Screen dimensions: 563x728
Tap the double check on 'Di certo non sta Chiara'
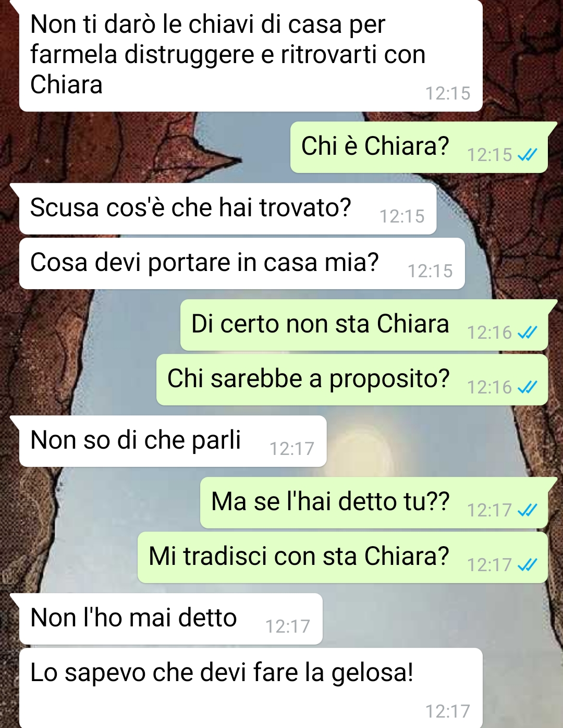coord(528,332)
